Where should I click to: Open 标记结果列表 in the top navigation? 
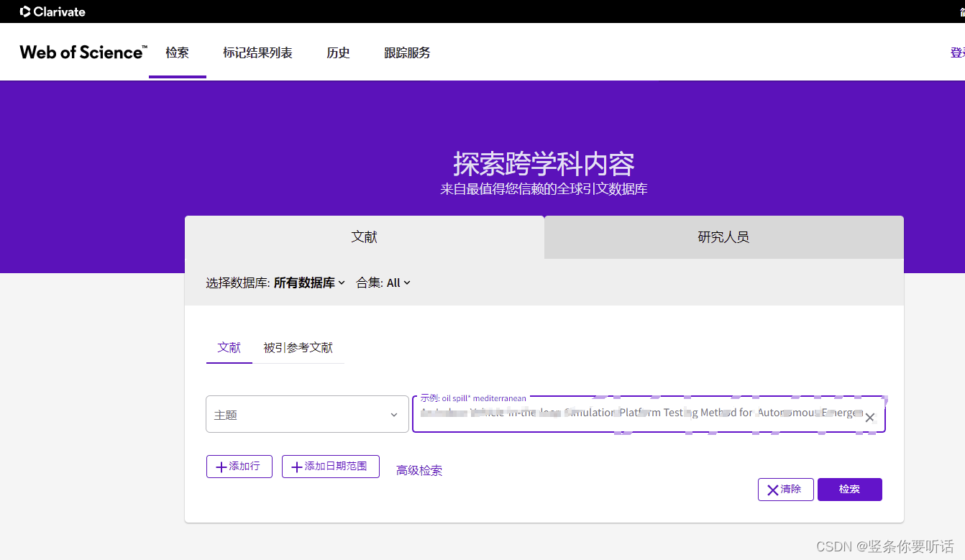pos(257,52)
